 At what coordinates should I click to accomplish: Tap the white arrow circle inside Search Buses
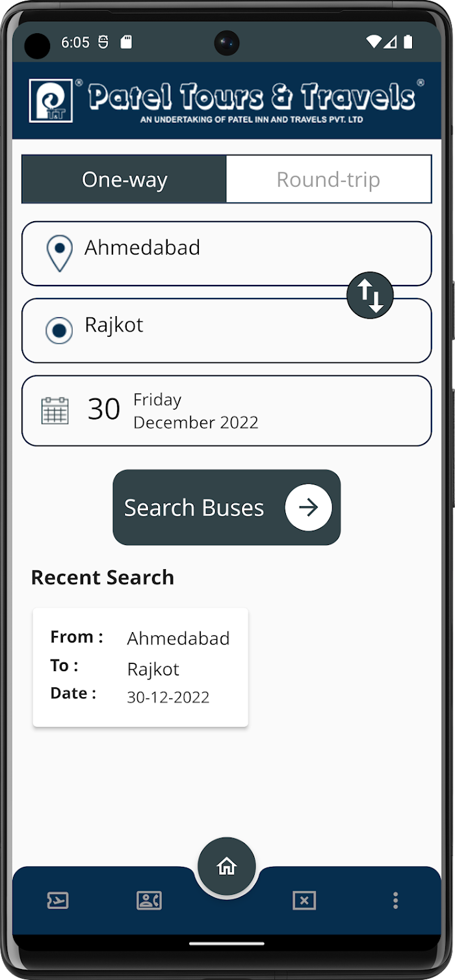click(309, 507)
